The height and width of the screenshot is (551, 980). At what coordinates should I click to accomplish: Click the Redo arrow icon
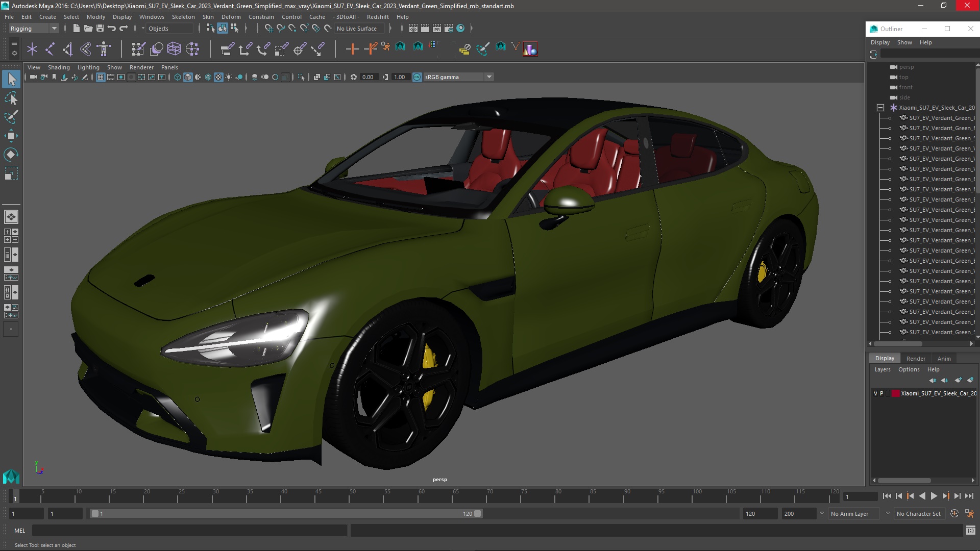123,29
